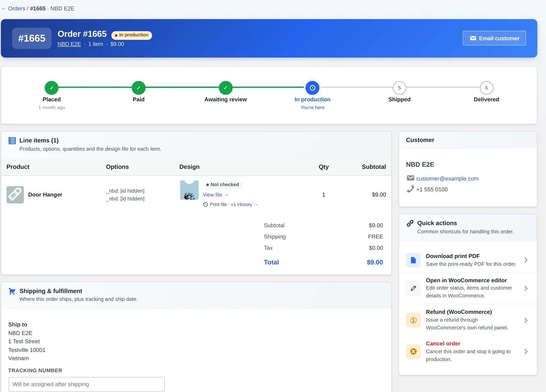
Task: Click the In production status badge in header
Action: pos(132,35)
